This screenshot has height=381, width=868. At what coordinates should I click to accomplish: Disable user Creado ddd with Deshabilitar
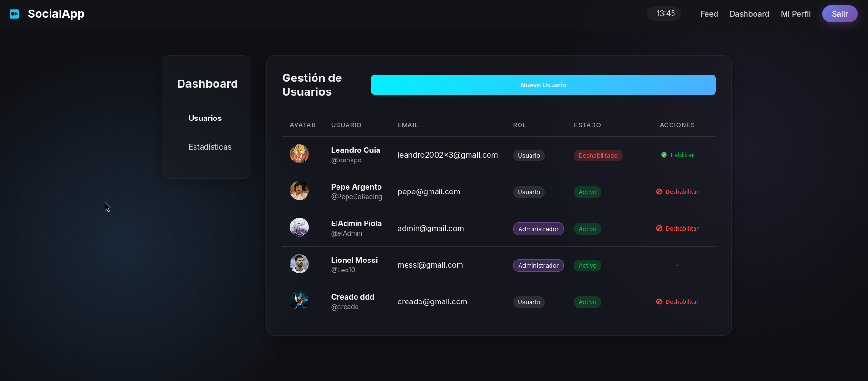(x=677, y=301)
